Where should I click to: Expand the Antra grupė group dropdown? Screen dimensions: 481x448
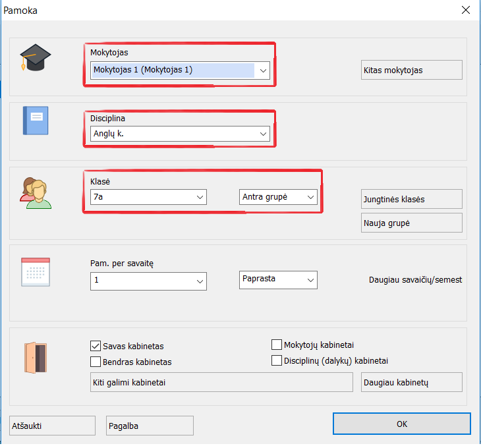pos(310,197)
